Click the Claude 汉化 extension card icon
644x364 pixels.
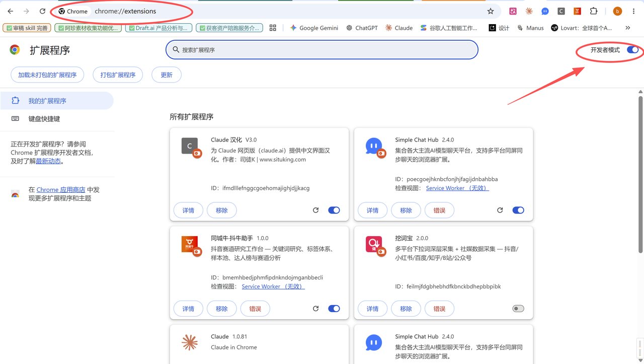tap(190, 147)
